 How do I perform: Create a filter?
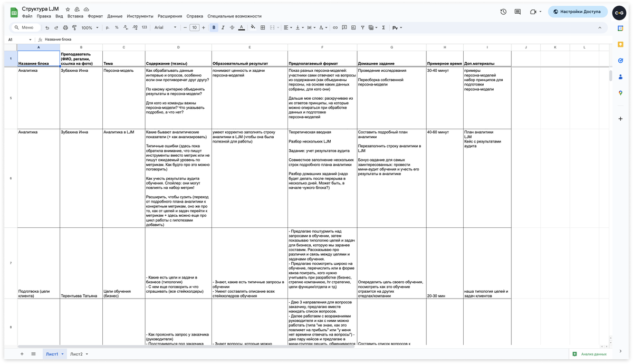coord(362,27)
